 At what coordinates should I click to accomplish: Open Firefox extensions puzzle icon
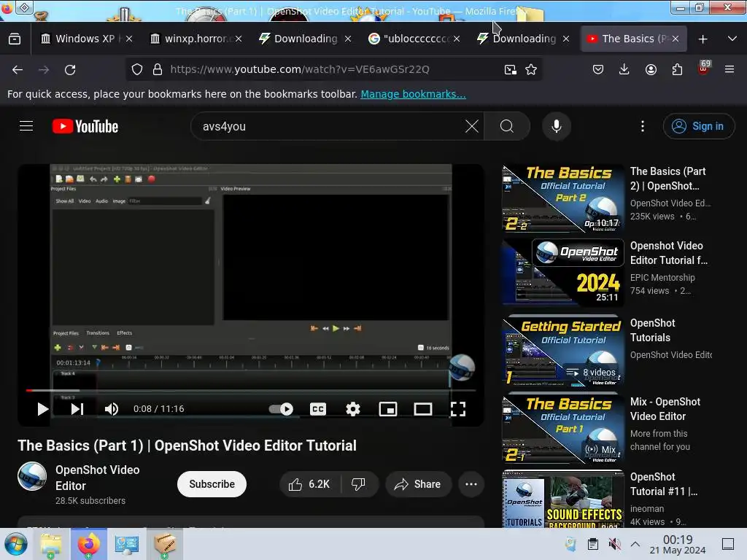(677, 69)
